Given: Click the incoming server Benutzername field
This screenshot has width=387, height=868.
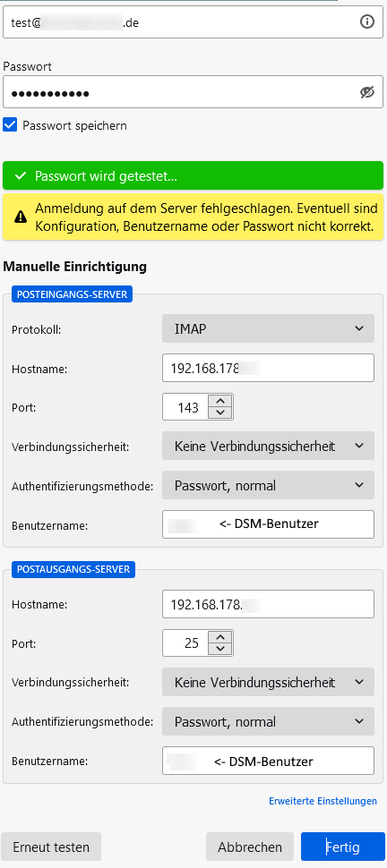Looking at the screenshot, I should [x=269, y=524].
